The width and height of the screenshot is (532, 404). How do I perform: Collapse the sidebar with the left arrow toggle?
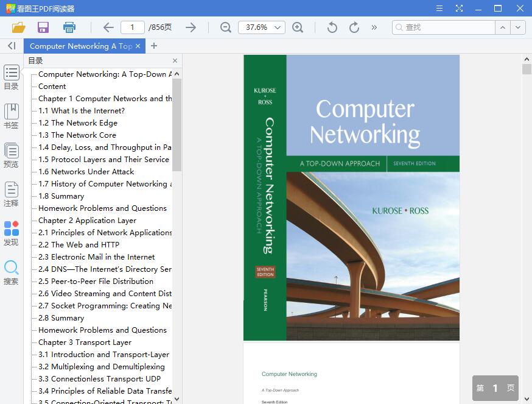(12, 46)
